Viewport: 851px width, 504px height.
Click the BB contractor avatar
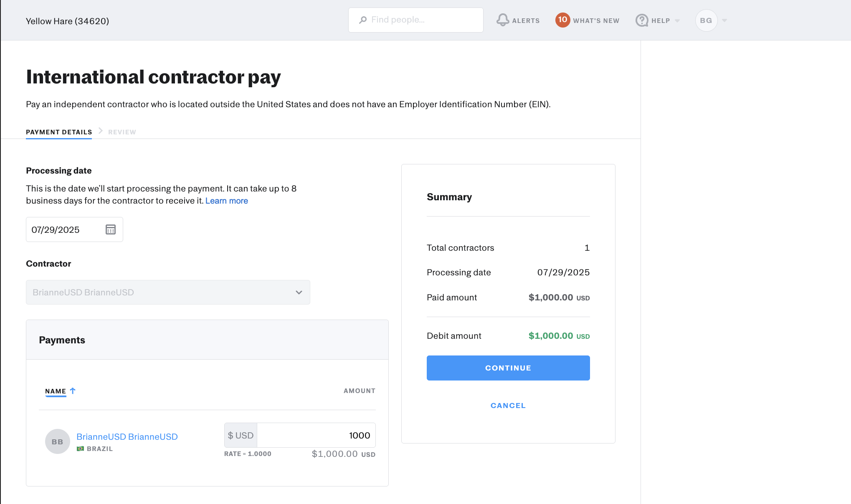(x=57, y=441)
